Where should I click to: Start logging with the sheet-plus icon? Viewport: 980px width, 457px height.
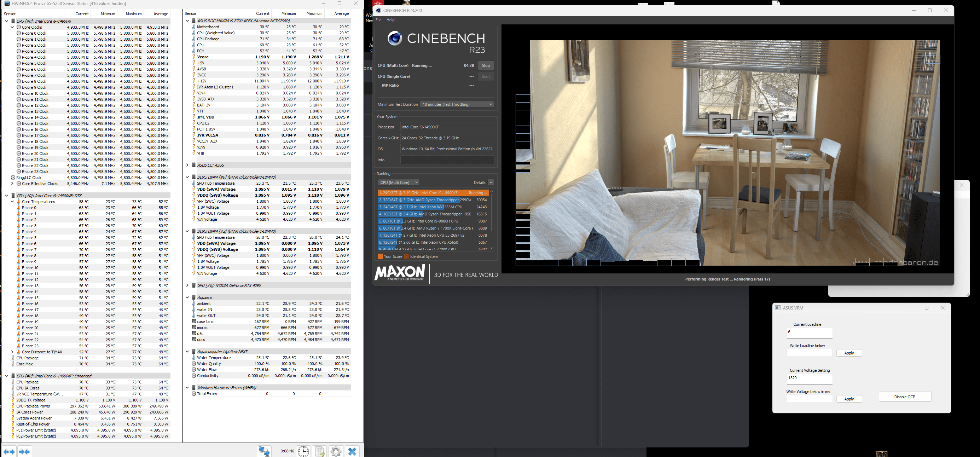pos(320,451)
